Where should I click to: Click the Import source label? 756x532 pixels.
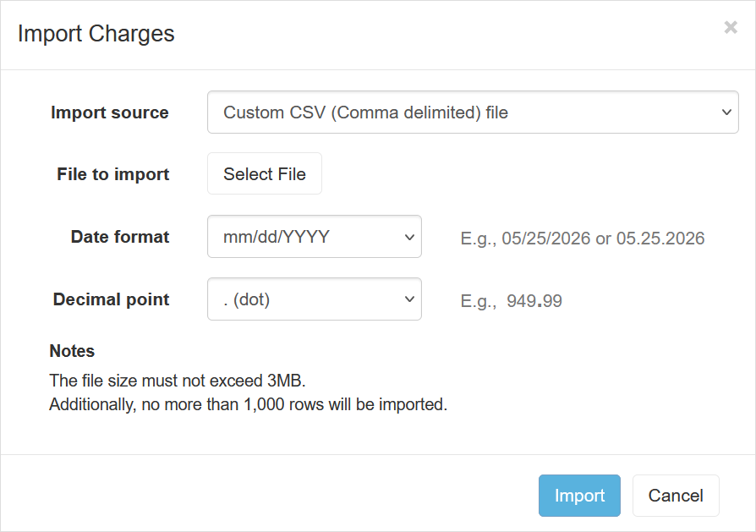(x=110, y=112)
